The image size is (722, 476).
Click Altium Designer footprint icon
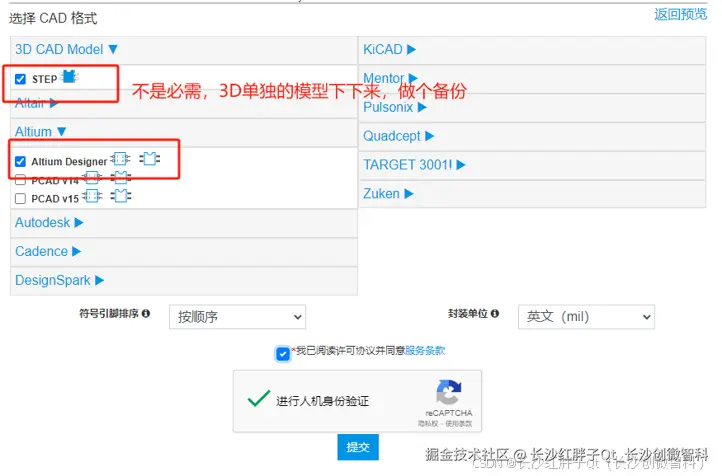pos(149,159)
